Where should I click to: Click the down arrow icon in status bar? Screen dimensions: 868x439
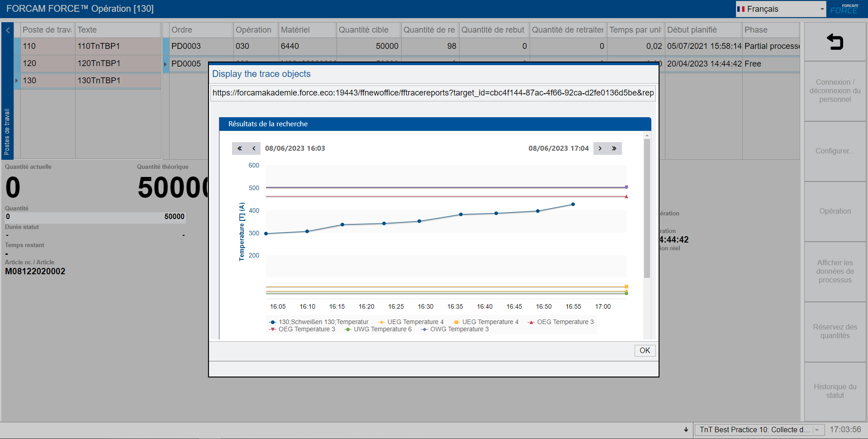click(x=686, y=429)
